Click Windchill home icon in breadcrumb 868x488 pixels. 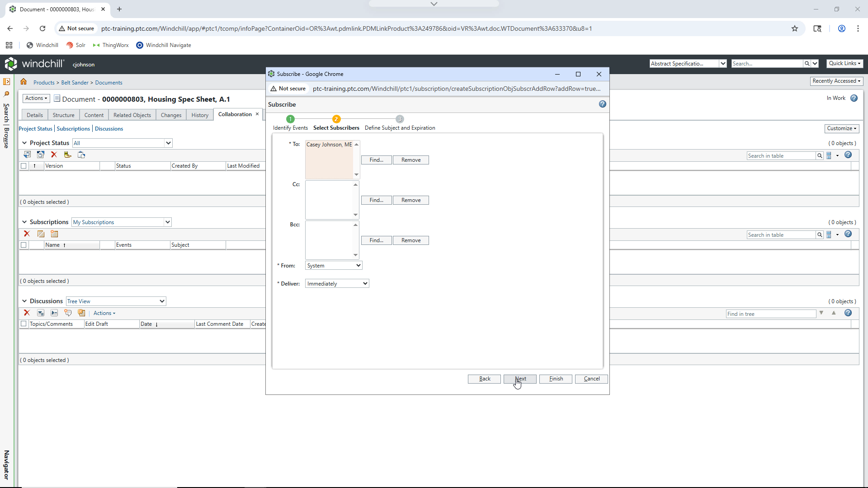24,82
